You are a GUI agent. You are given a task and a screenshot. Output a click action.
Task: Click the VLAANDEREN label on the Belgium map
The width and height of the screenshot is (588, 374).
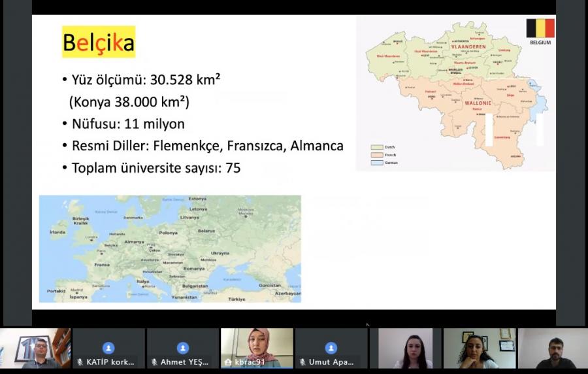tap(468, 47)
